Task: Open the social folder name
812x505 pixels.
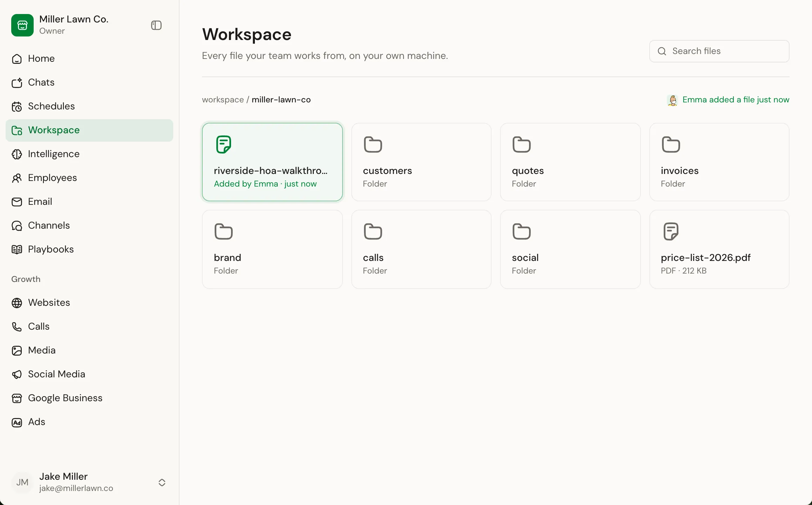Action: click(x=525, y=258)
